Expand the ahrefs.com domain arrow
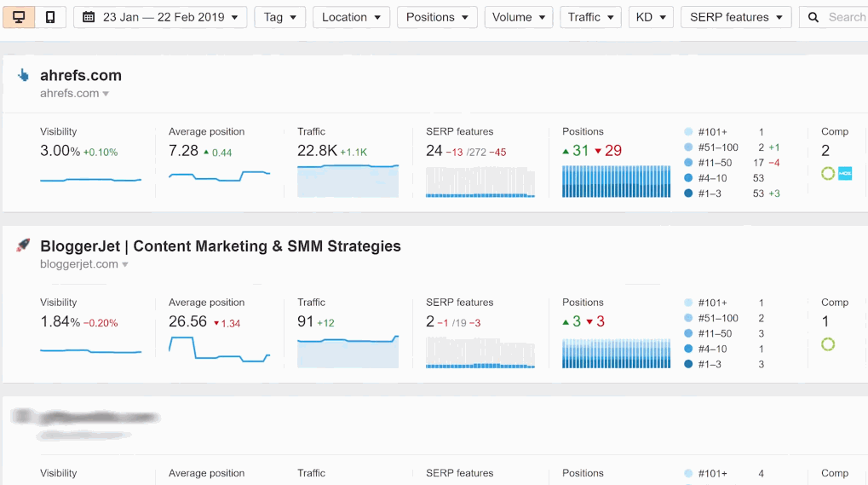This screenshot has height=485, width=868. tap(106, 94)
